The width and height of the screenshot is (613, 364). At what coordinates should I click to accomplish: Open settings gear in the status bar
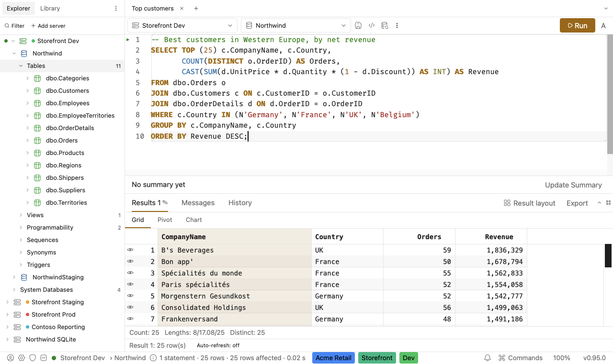coord(22,358)
